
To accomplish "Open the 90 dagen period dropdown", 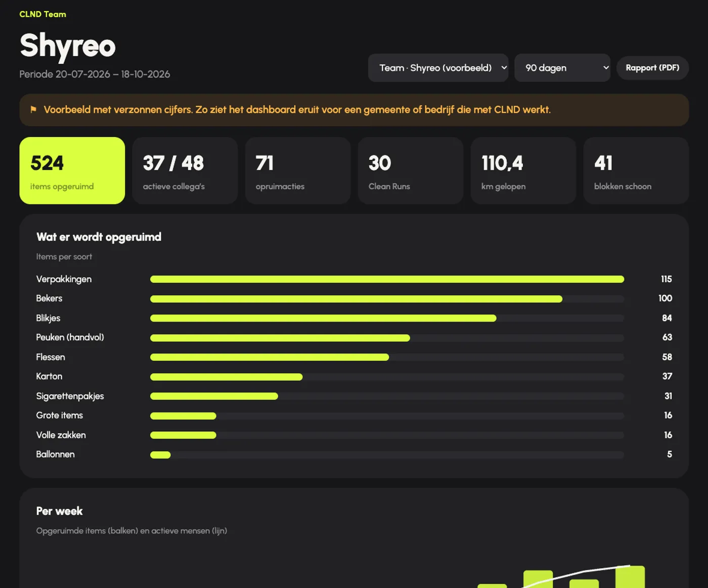I will 562,68.
